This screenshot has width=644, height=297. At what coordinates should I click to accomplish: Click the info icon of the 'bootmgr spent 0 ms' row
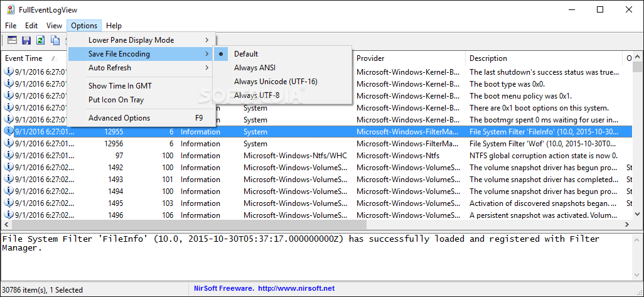[x=9, y=119]
